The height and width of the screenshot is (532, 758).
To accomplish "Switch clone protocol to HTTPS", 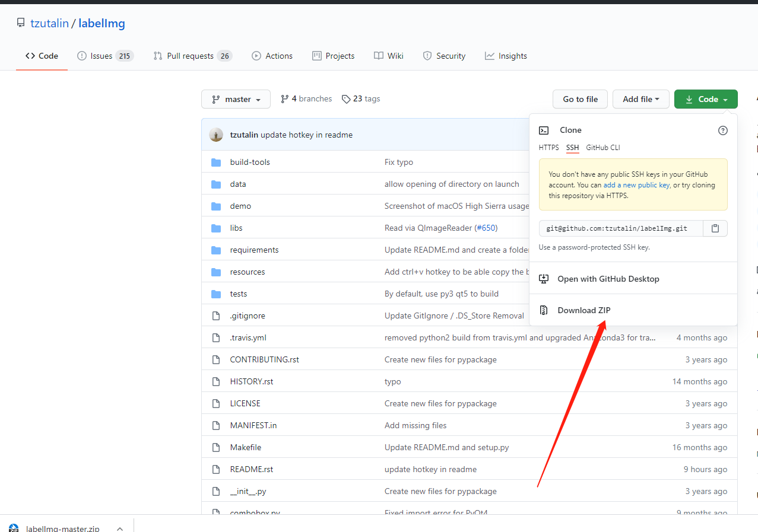I will pyautogui.click(x=548, y=148).
